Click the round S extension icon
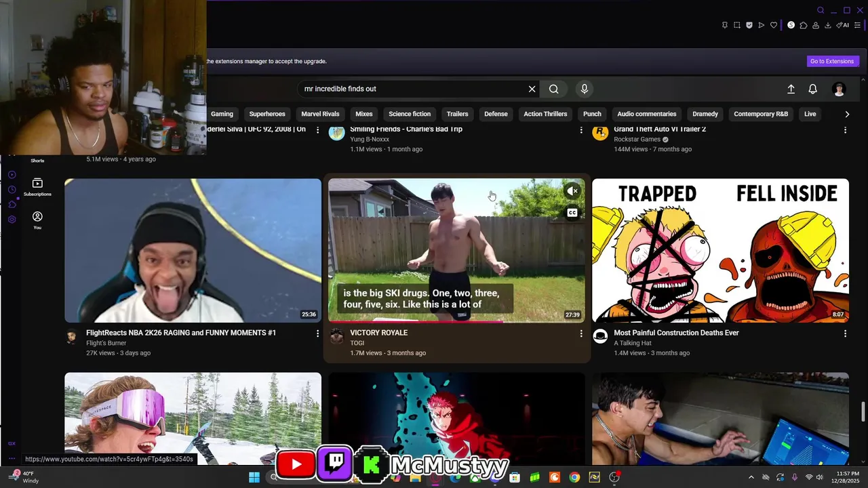Screen dimensions: 868x488 pyautogui.click(x=791, y=25)
